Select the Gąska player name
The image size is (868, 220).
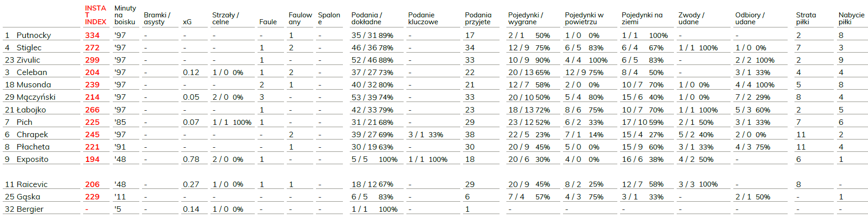(28, 197)
